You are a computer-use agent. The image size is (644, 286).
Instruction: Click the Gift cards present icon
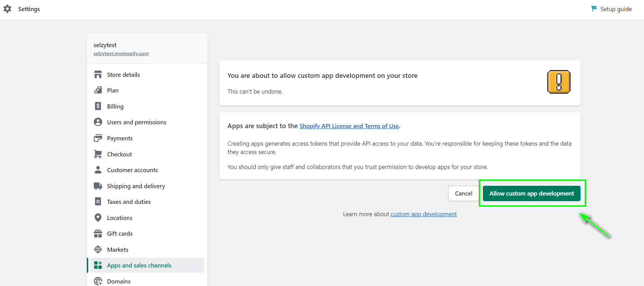click(x=98, y=233)
